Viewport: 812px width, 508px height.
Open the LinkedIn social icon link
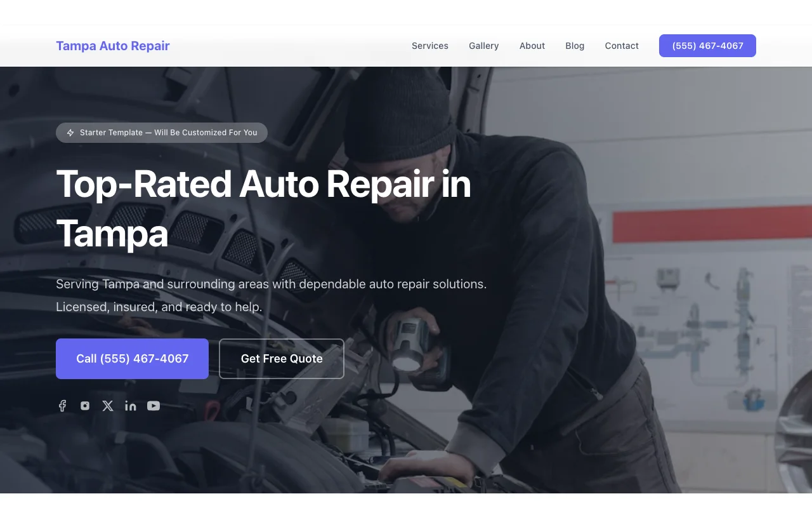[x=131, y=406]
